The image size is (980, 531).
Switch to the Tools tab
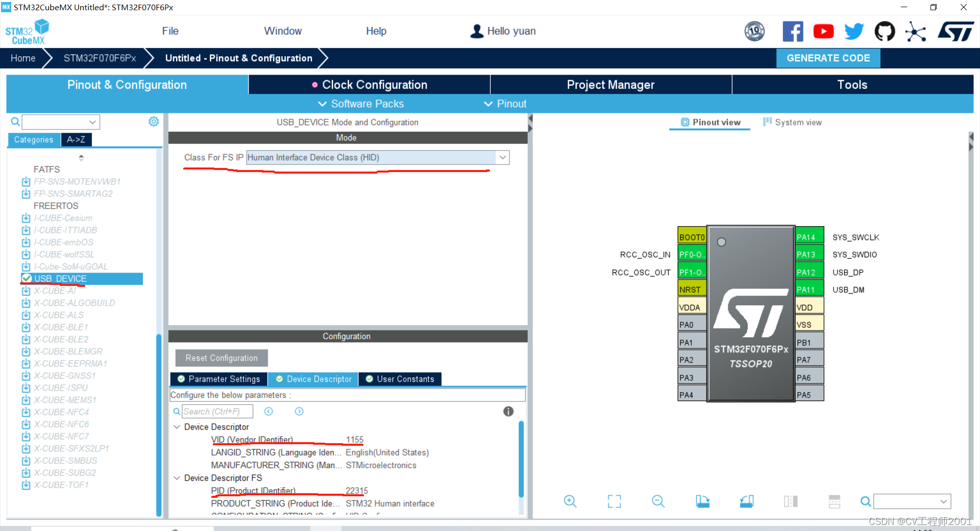852,85
